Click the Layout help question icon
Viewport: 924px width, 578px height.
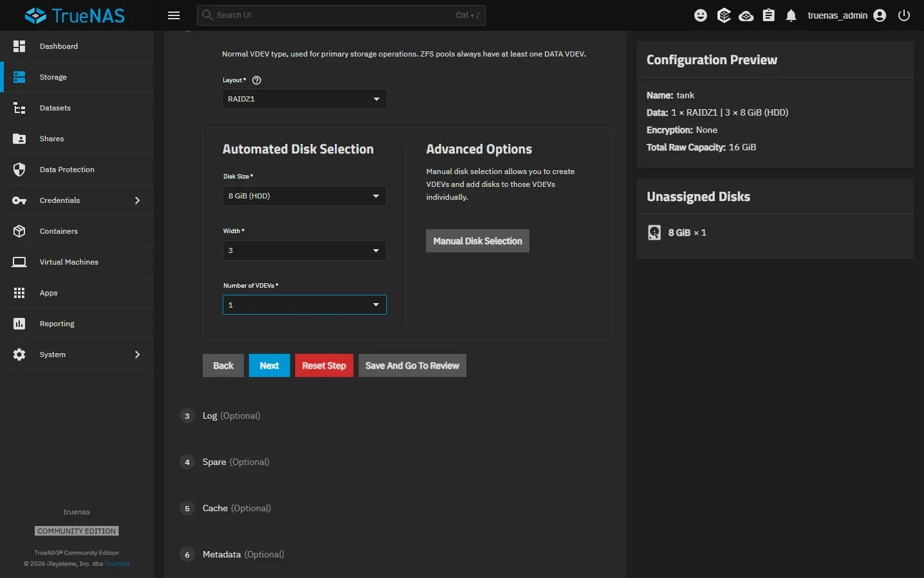(x=257, y=80)
